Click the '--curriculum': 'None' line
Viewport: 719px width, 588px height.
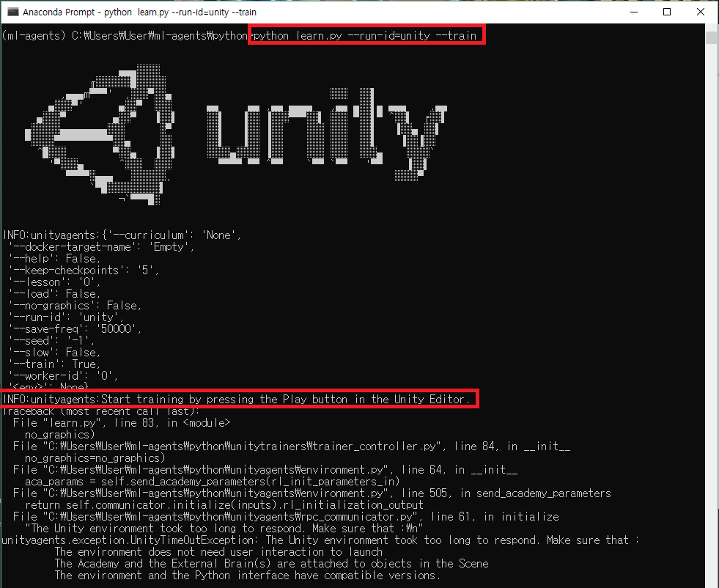point(122,235)
